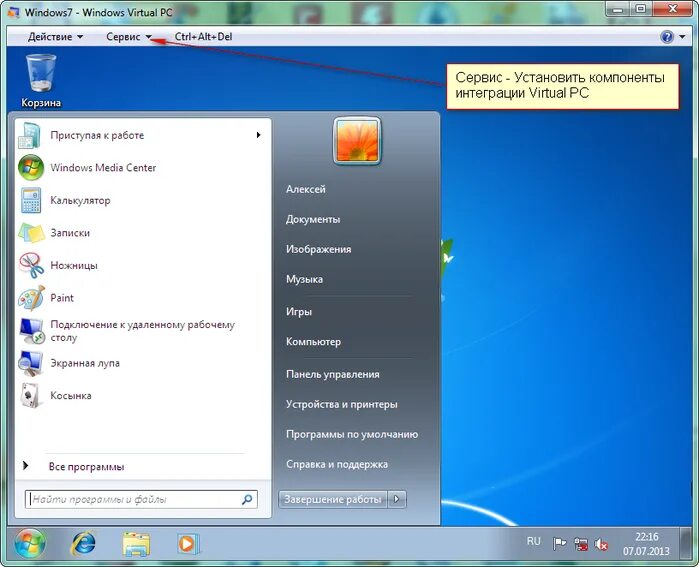This screenshot has width=699, height=567.
Task: Open Компьютер from Start menu
Action: pyautogui.click(x=313, y=341)
